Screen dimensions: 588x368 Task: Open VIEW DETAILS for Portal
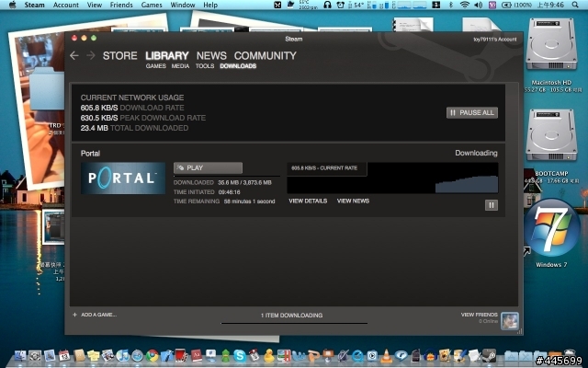coord(308,201)
